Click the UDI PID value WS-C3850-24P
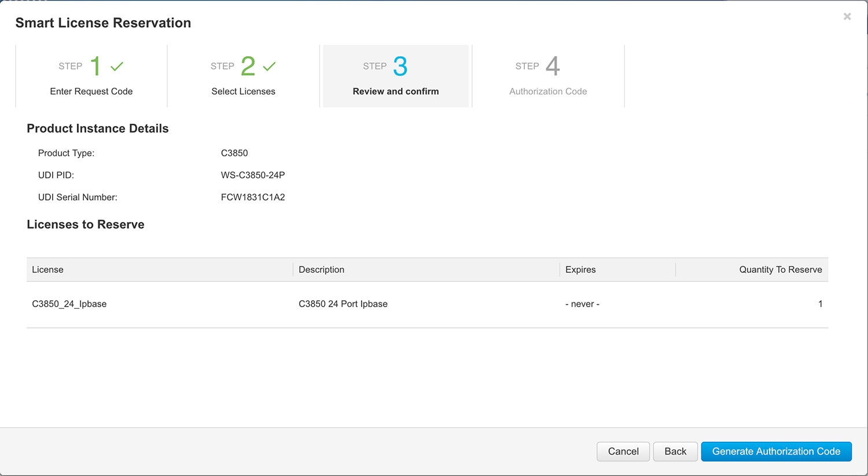 coord(253,175)
